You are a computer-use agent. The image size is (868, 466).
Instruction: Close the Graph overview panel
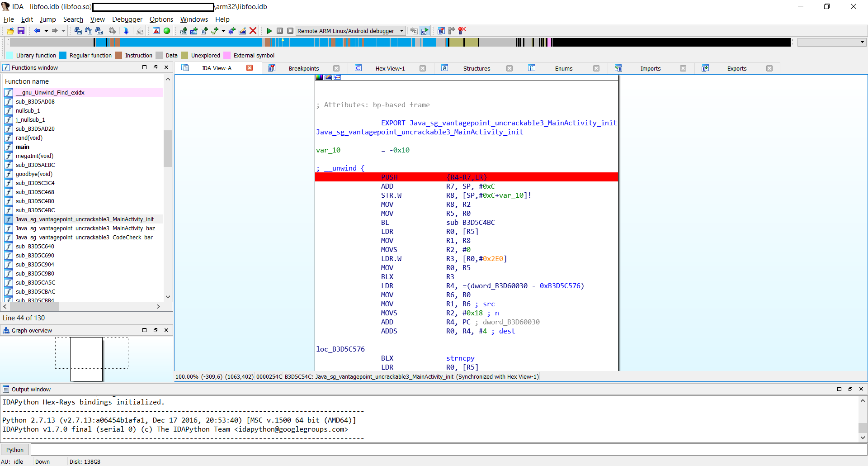tap(166, 330)
